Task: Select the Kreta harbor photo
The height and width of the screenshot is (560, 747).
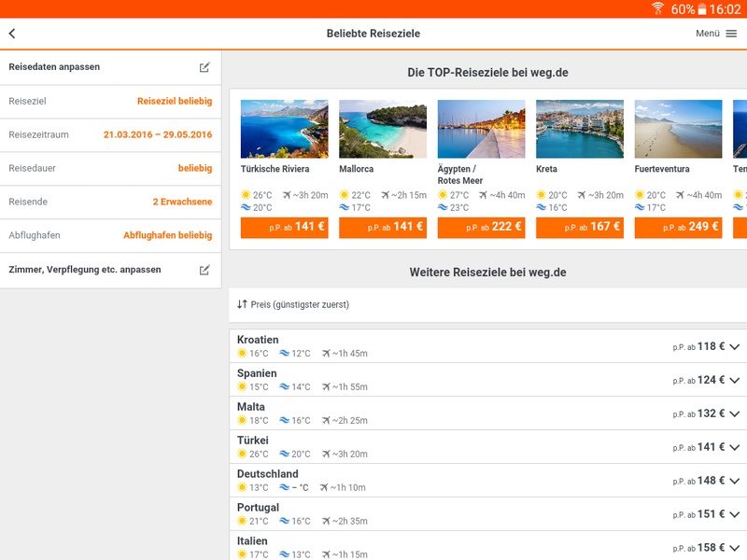Action: (x=580, y=129)
